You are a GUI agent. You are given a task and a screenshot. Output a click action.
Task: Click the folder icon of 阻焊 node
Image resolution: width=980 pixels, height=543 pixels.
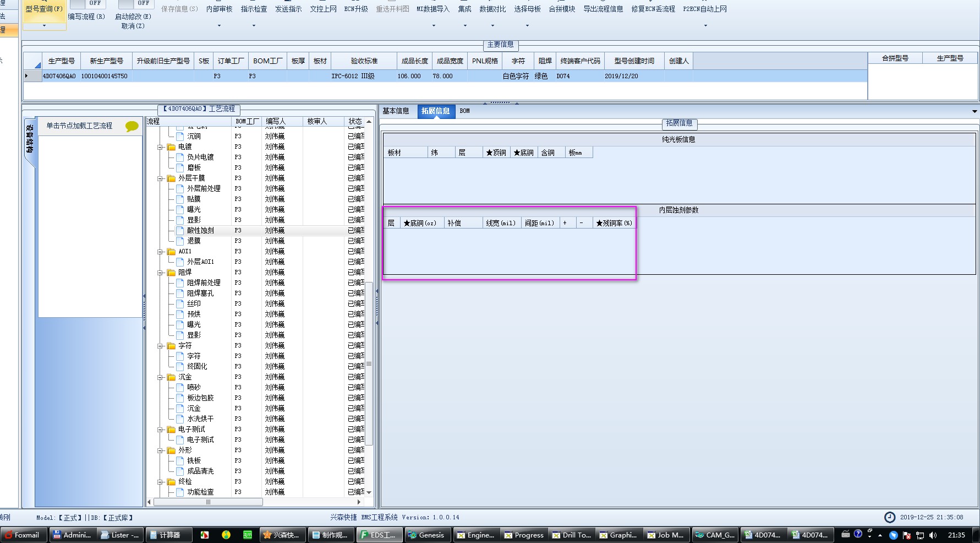171,272
